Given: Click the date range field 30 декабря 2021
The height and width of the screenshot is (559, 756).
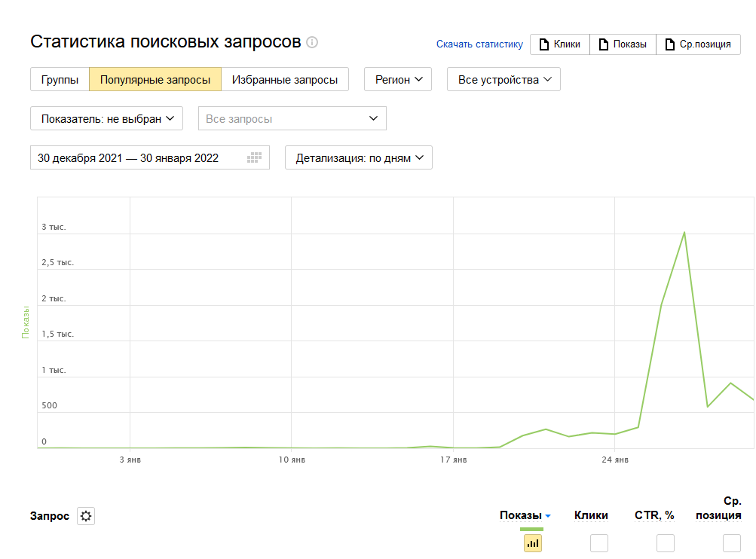Looking at the screenshot, I should (x=150, y=157).
